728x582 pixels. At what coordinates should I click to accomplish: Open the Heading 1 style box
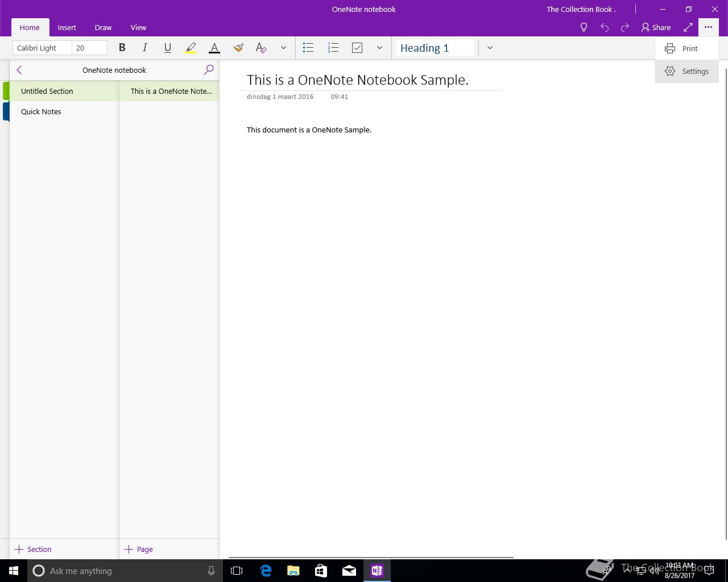pyautogui.click(x=435, y=48)
